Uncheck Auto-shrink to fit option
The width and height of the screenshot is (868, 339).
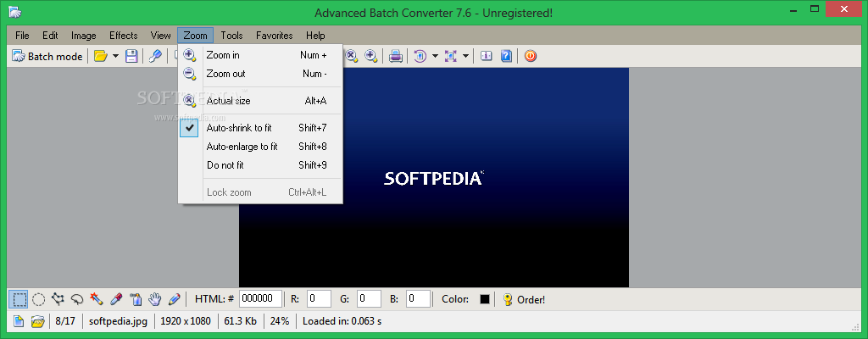click(260, 128)
